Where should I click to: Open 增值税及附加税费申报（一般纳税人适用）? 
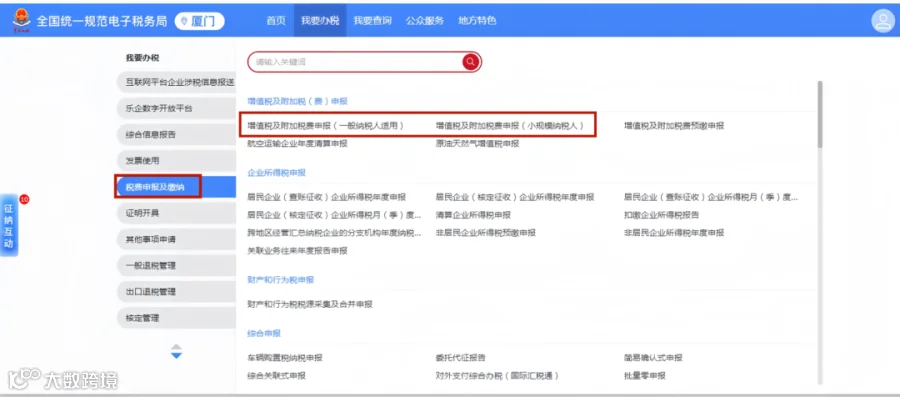[x=325, y=126]
